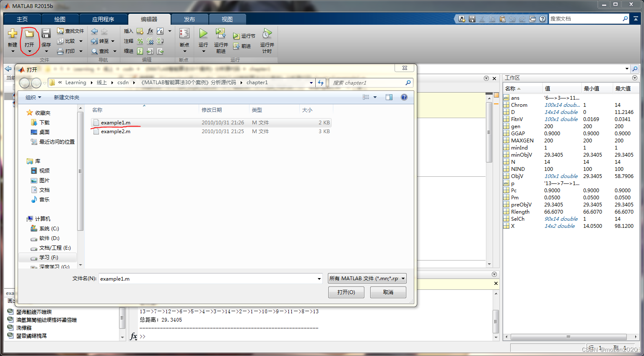Click the Cancel (取消) button in dialog

(388, 292)
